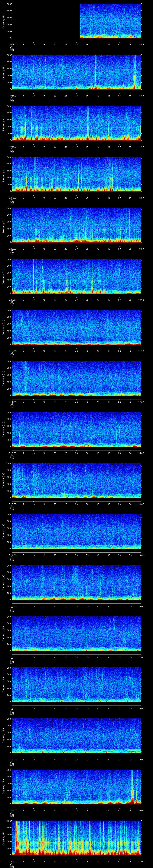Screen dimensions: 153x868
Task: Open the spectrogram panel starting at 0:14:00
Action: tap(77, 531)
